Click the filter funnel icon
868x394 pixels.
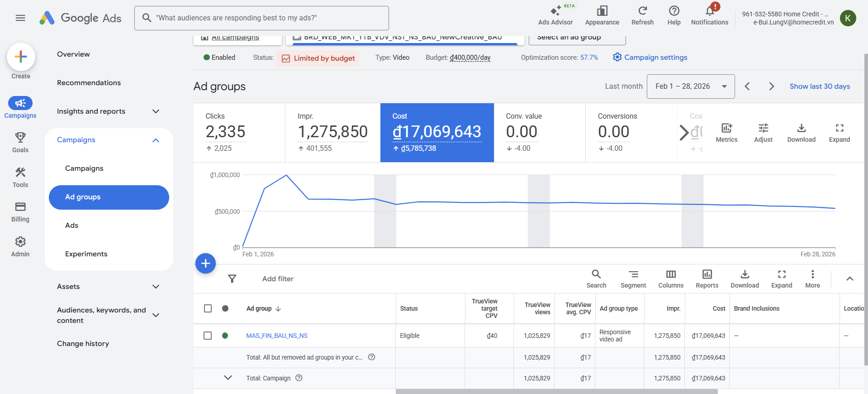click(x=232, y=279)
